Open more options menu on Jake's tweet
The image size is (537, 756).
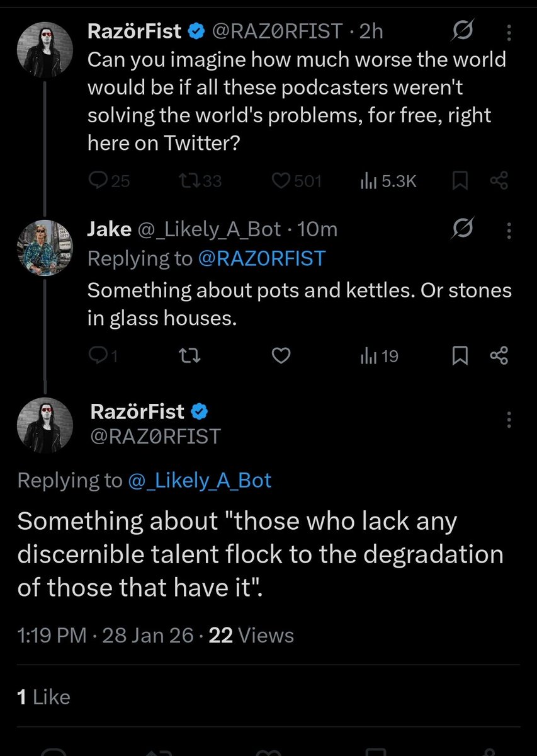pyautogui.click(x=509, y=231)
